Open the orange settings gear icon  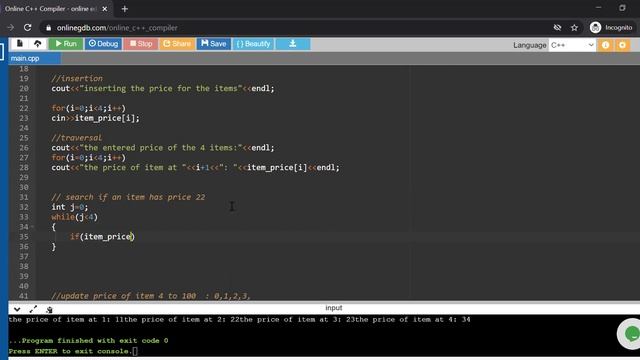[622, 45]
